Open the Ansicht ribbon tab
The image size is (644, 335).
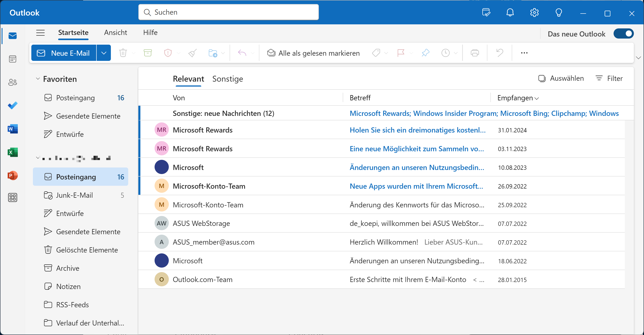pos(116,32)
